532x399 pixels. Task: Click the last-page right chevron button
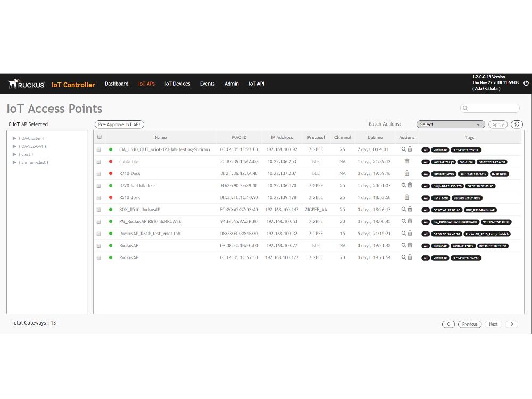point(512,324)
